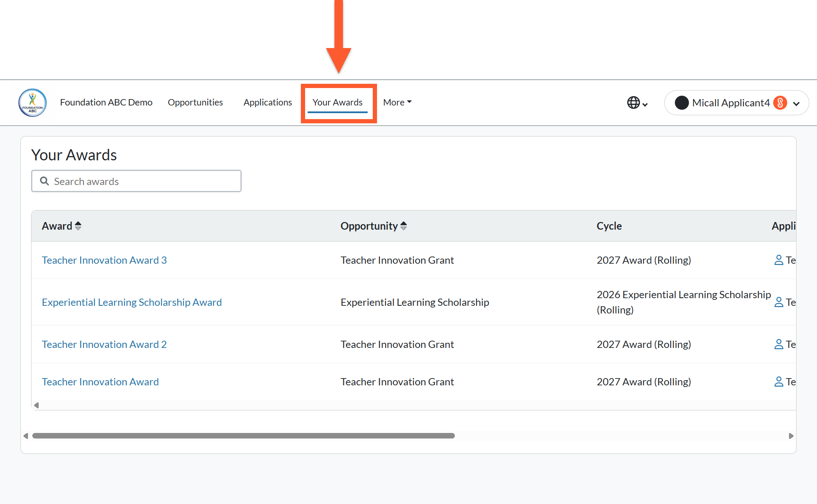Click the orange badge beside Micall Applicant4

click(x=780, y=103)
